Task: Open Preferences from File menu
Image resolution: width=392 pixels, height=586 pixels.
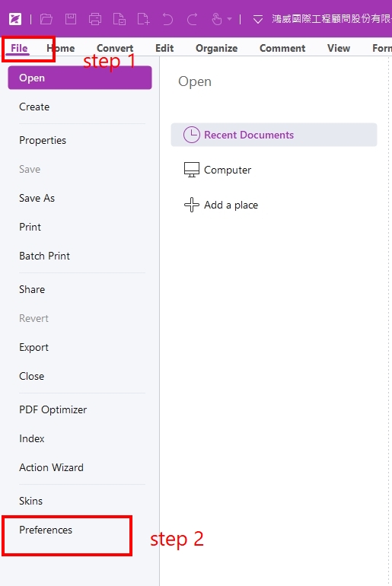Action: point(46,530)
